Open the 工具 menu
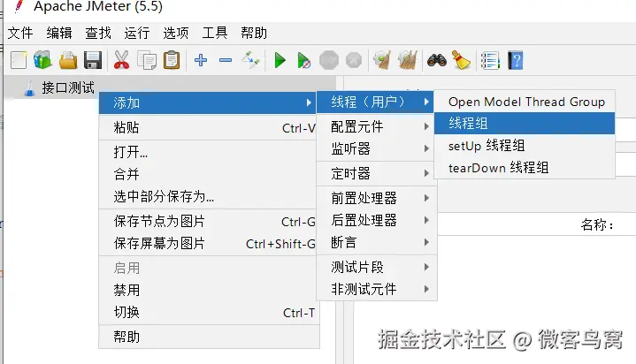Image resolution: width=636 pixels, height=364 pixels. (x=215, y=33)
